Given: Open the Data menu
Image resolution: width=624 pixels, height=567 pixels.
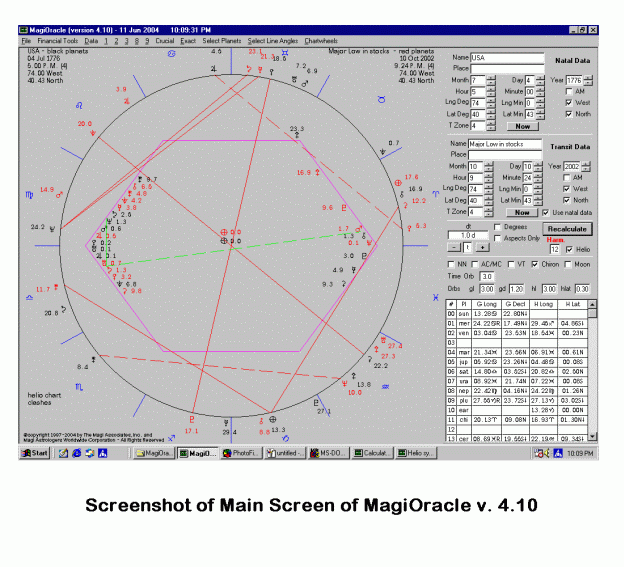Looking at the screenshot, I should pos(91,41).
